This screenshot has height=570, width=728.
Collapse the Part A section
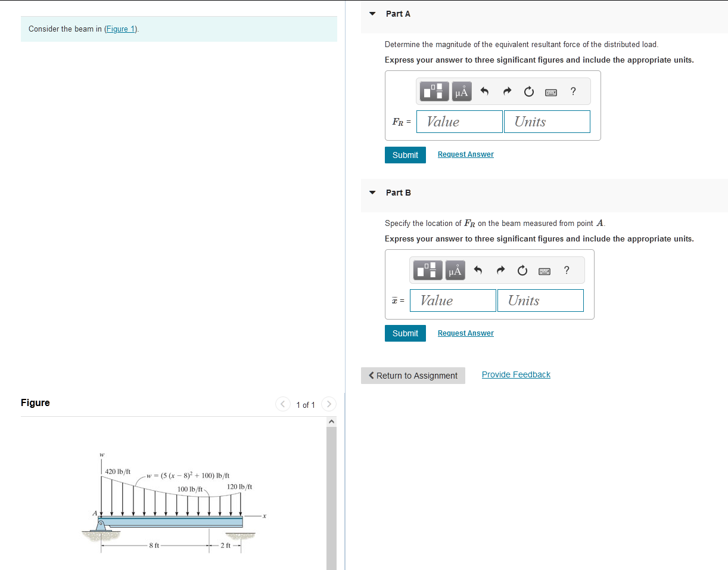(x=372, y=13)
